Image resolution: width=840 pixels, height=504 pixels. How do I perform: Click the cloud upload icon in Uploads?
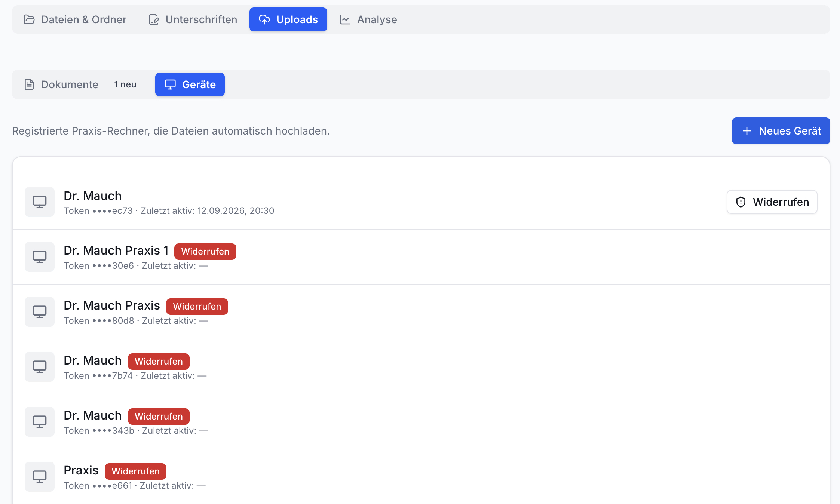[x=264, y=19]
